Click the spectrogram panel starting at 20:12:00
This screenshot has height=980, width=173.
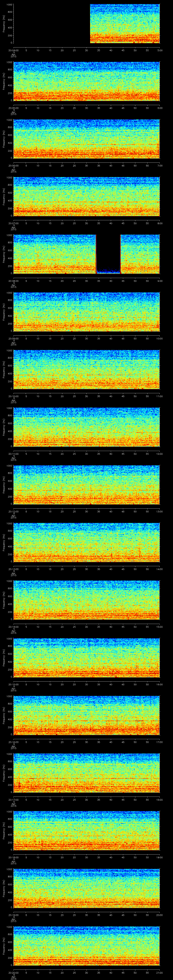tap(87, 485)
